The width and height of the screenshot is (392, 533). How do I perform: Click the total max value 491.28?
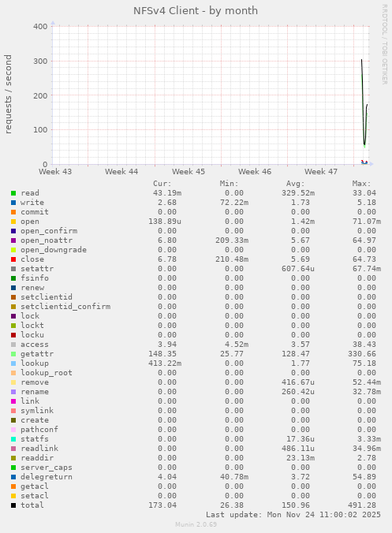pos(362,505)
